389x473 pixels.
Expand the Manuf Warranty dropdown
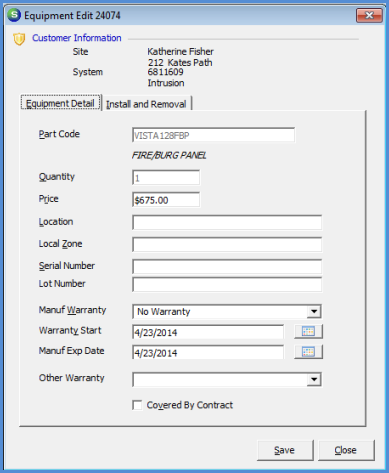[x=314, y=312]
